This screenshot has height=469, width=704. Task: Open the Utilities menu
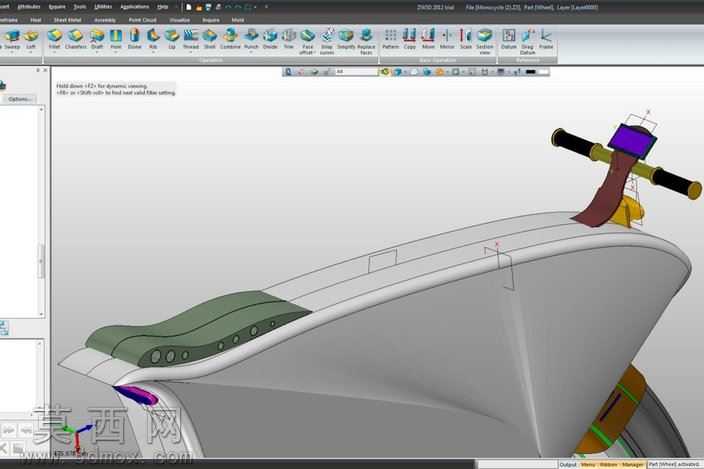coord(103,7)
